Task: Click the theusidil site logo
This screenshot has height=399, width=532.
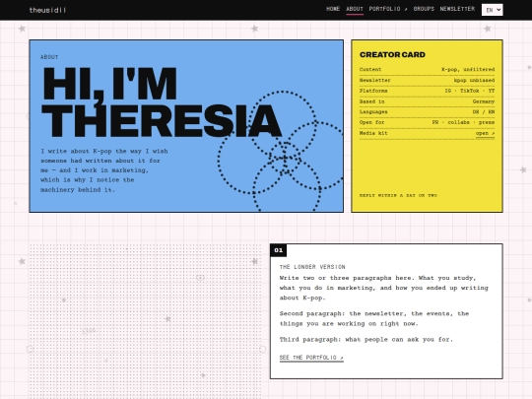Action: 47,10
